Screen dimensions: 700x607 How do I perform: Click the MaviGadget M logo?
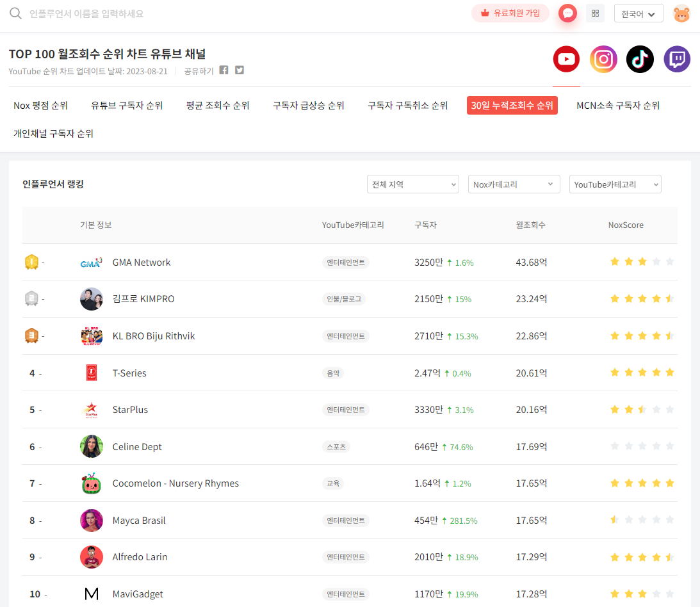(92, 594)
